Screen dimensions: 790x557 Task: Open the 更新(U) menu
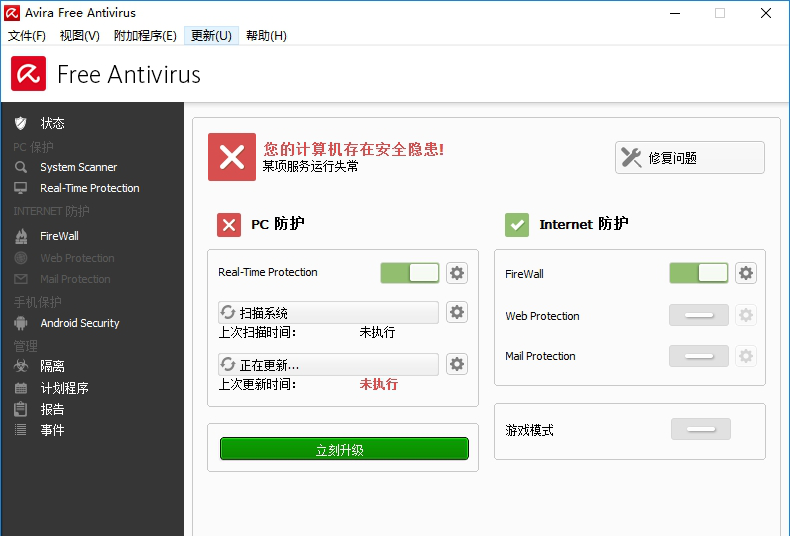coord(211,35)
